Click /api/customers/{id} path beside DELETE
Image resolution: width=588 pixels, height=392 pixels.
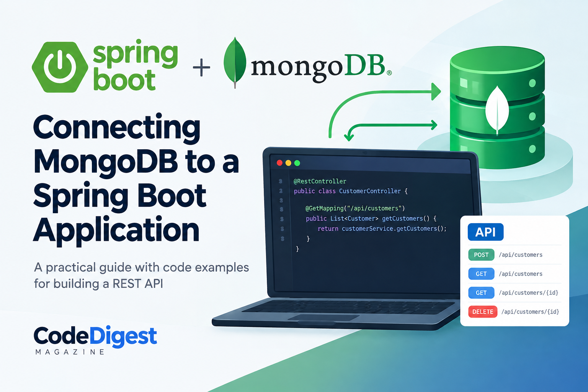[530, 312]
